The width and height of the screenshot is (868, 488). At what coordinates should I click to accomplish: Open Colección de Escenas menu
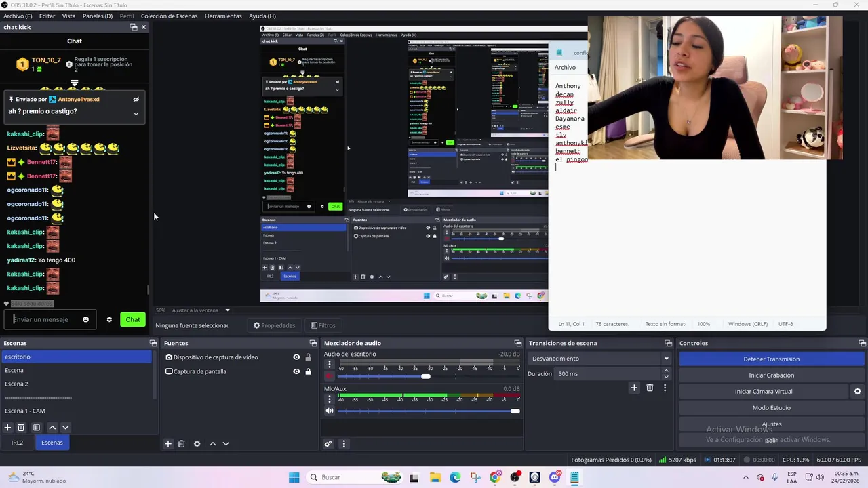(x=170, y=16)
